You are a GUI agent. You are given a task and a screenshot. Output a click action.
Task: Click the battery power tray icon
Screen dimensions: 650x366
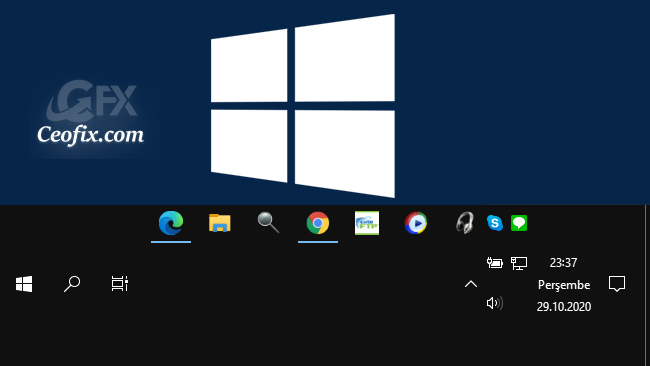495,263
